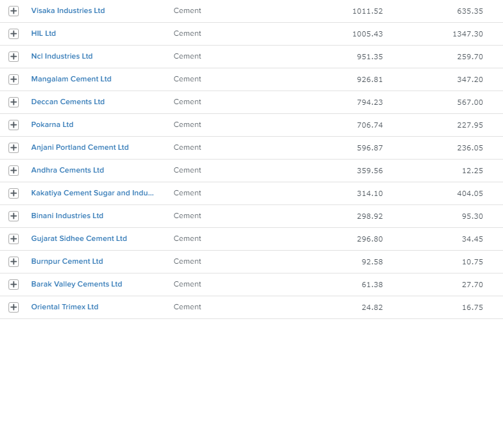503x448 pixels.
Task: Select the 12.25 value for Andhra Cements
Action: (x=472, y=171)
